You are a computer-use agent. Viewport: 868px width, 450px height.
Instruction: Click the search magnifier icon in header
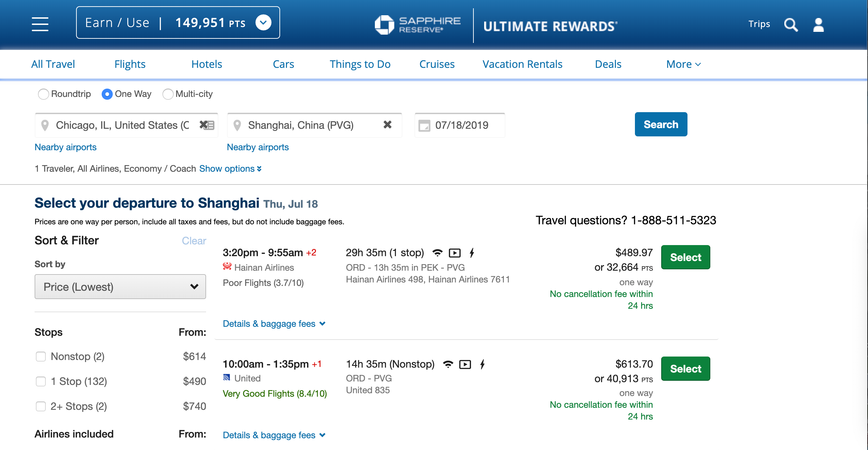[791, 25]
